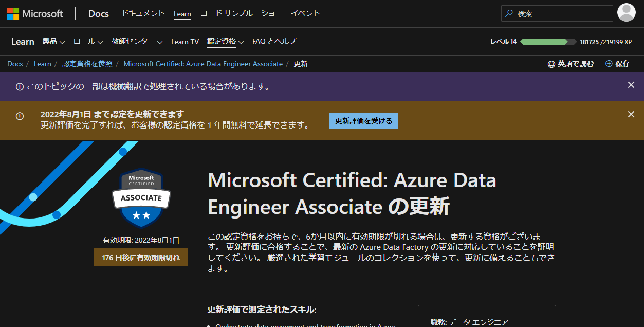Open the ドキュメント menu item
The image size is (644, 327).
143,13
